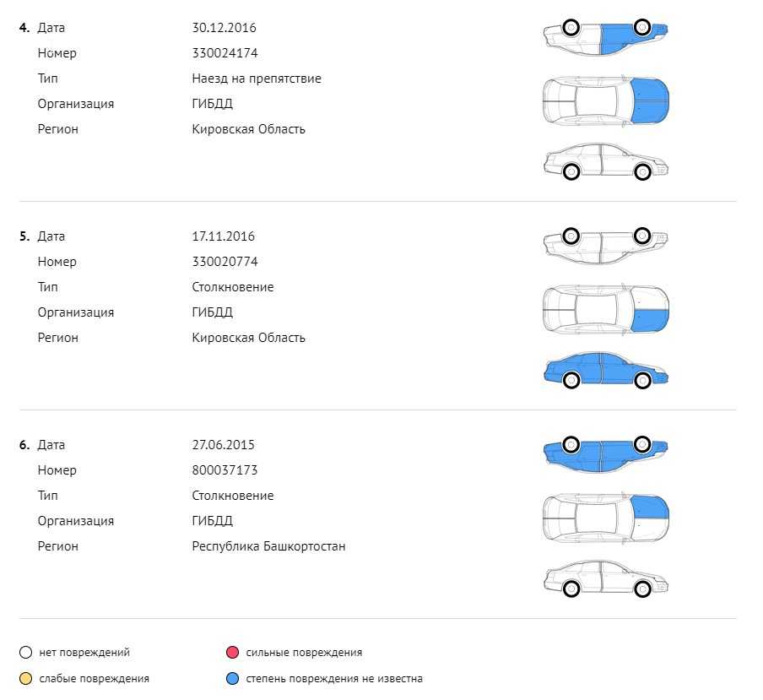Click the bottom blue car diagram in record 5
This screenshot has height=700, width=763.
pyautogui.click(x=605, y=370)
